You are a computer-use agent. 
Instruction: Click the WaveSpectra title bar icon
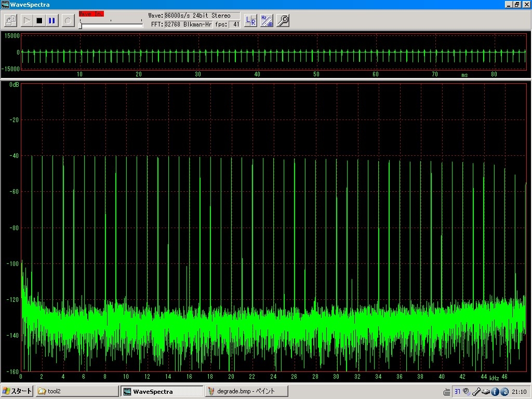(x=5, y=4)
